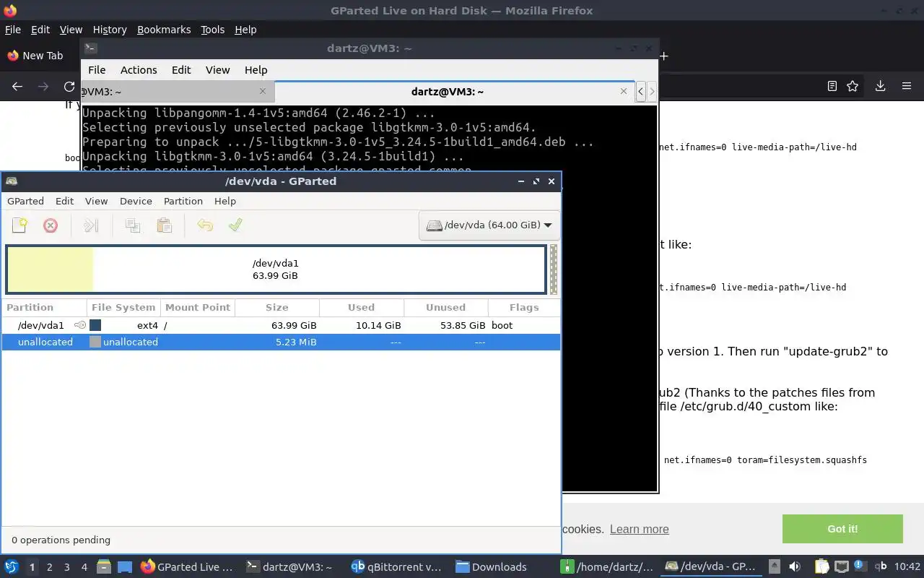Click terminal tab scroll-left arrow
924x578 pixels.
pos(640,91)
